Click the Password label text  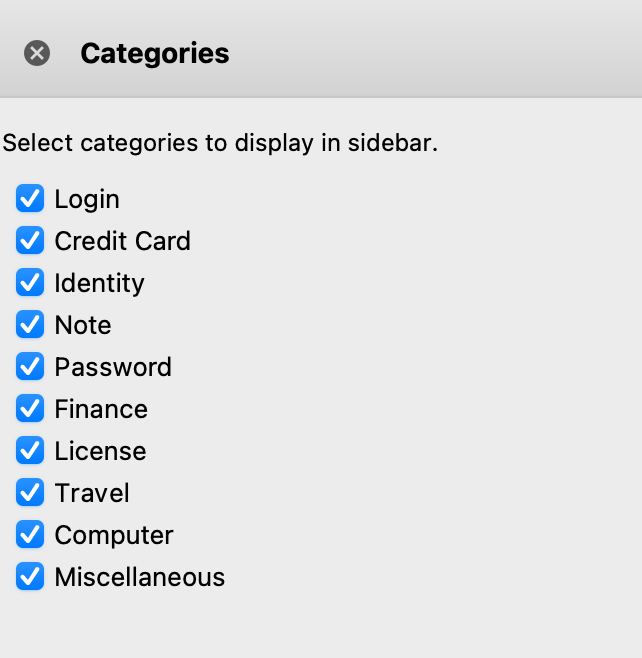113,367
